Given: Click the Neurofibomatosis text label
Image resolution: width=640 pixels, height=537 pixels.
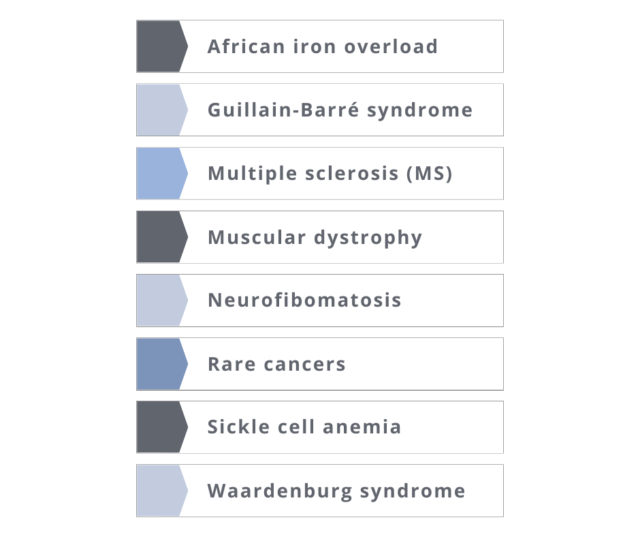Looking at the screenshot, I should [x=304, y=300].
